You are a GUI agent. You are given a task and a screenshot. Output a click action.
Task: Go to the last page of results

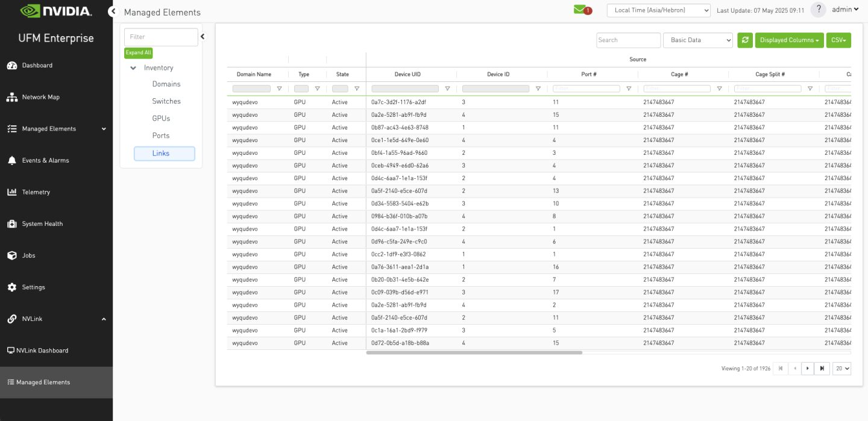tap(822, 369)
